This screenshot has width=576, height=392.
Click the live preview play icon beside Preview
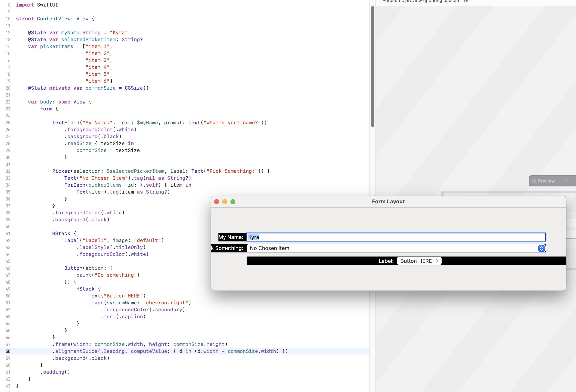(567, 181)
